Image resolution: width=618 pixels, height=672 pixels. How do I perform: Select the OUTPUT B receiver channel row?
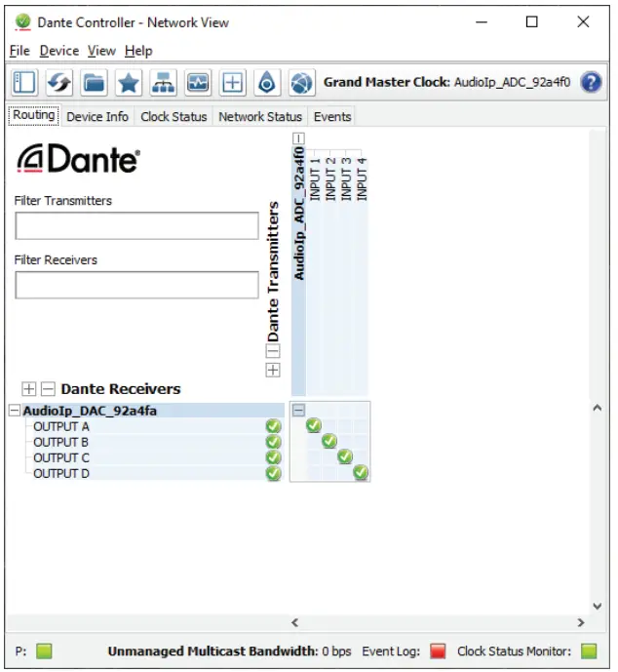coord(158,442)
